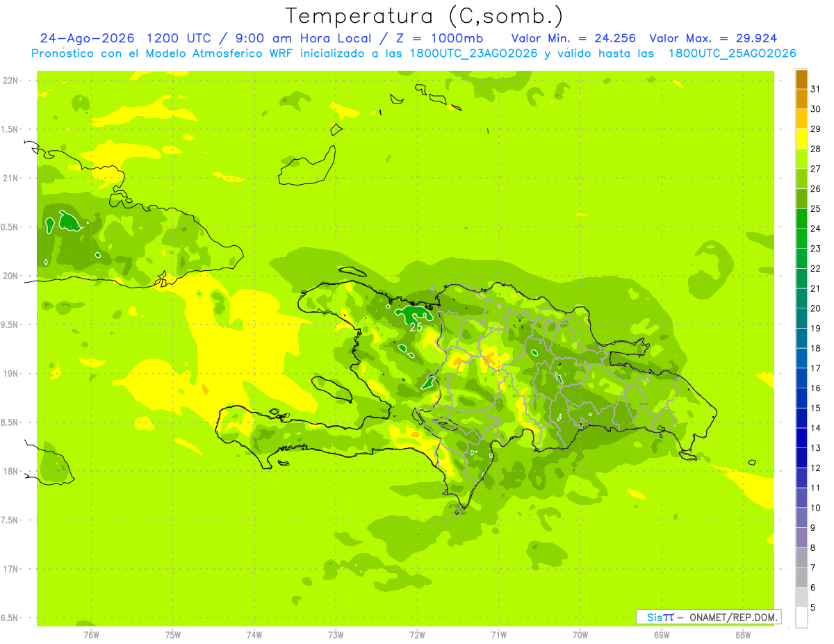This screenshot has height=644, width=834.
Task: Click the "31" value on the color legend
Action: [816, 89]
